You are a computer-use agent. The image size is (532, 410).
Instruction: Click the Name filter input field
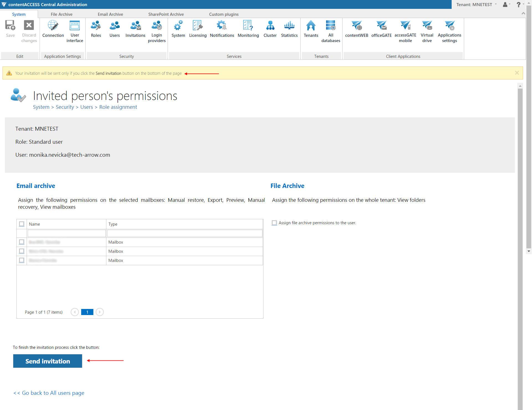[66, 233]
